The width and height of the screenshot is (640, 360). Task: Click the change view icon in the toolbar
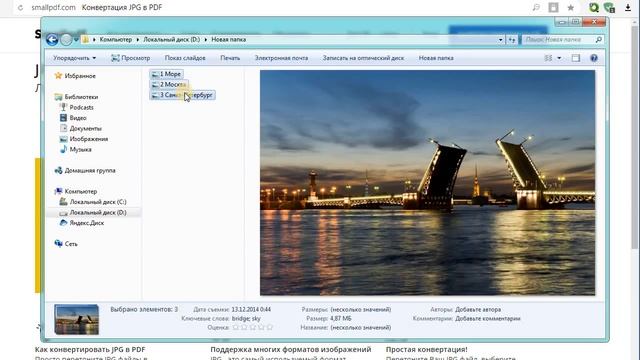tap(548, 58)
